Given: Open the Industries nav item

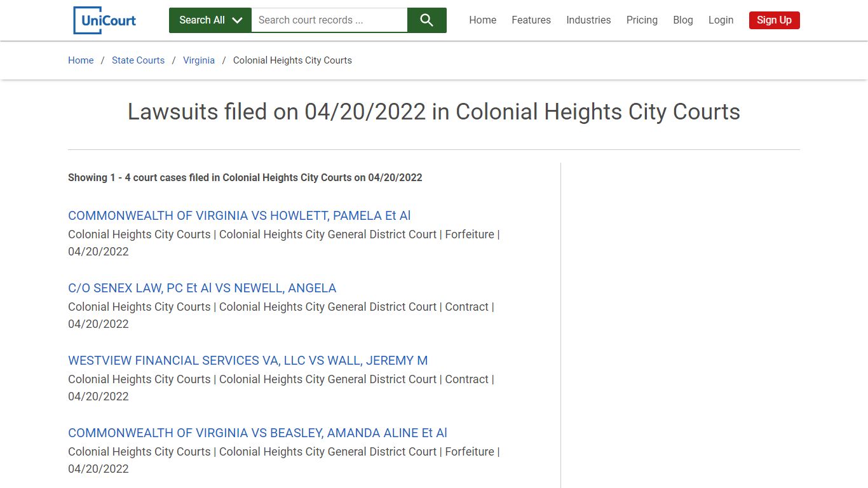Looking at the screenshot, I should tap(588, 20).
